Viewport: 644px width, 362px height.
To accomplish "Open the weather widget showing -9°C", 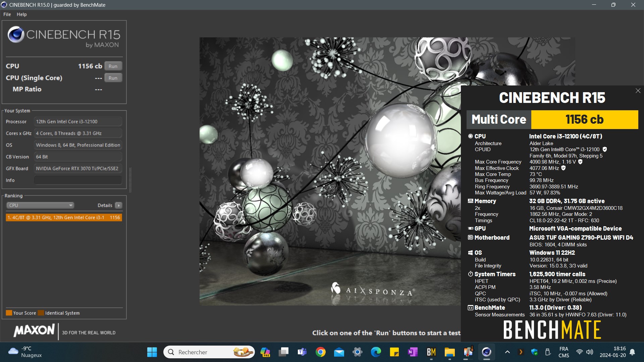I will 25,352.
